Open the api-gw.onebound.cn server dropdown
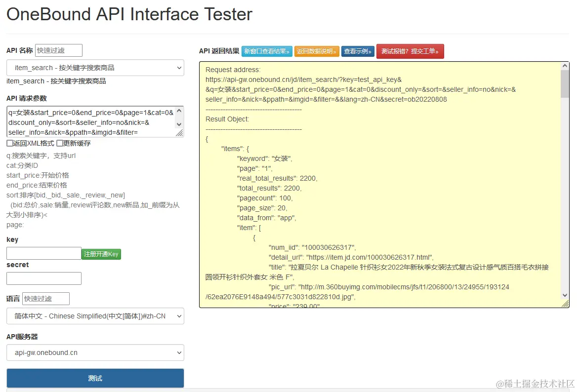The width and height of the screenshot is (578, 392). 95,353
